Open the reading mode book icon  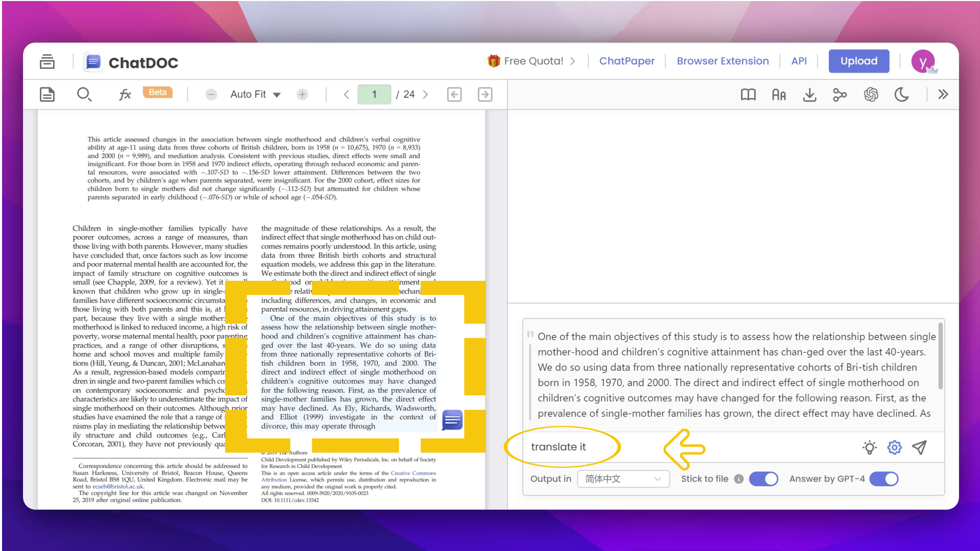click(748, 94)
